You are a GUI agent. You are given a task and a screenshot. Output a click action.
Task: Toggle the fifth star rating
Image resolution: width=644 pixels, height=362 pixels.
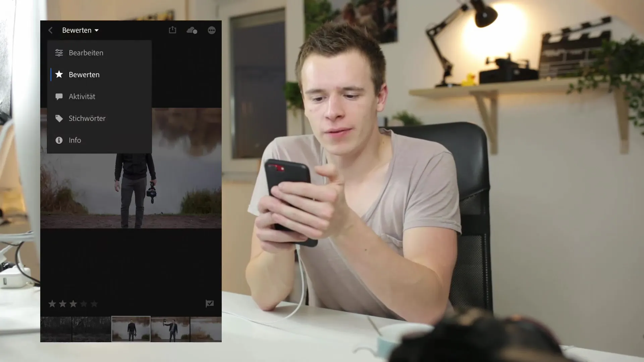point(94,304)
